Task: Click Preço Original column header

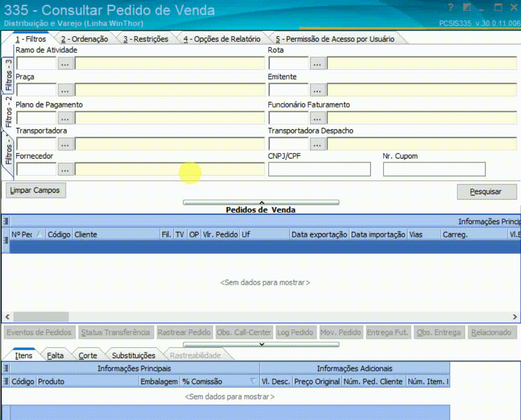Action: (317, 381)
